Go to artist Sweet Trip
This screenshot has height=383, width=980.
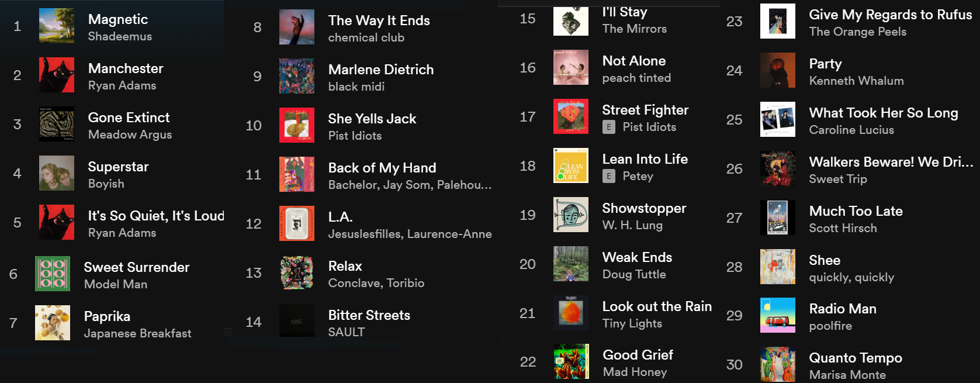coord(837,179)
